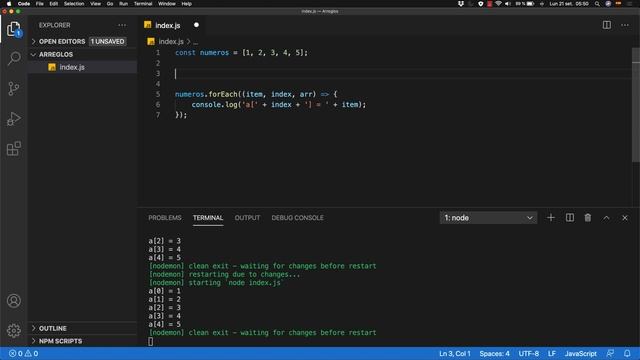The width and height of the screenshot is (640, 360).
Task: Switch to the Output tab
Action: [x=247, y=218]
